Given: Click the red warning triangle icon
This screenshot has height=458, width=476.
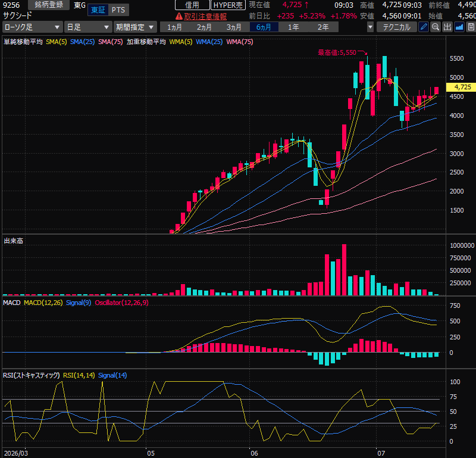Looking at the screenshot, I should pos(179,16).
